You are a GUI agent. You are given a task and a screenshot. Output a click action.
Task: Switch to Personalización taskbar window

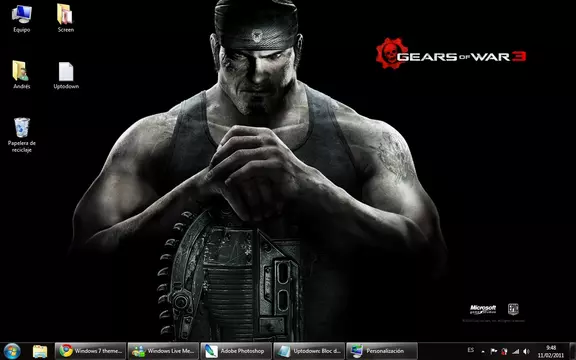[x=381, y=351]
